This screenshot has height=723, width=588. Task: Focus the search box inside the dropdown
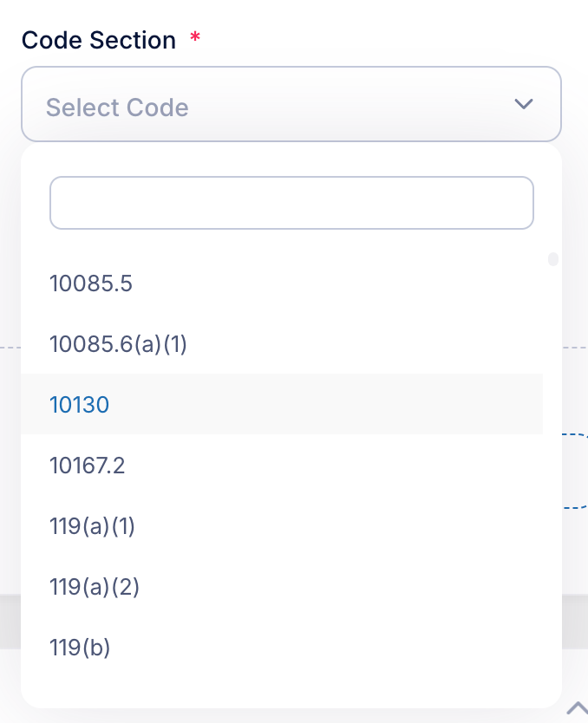[x=291, y=202]
